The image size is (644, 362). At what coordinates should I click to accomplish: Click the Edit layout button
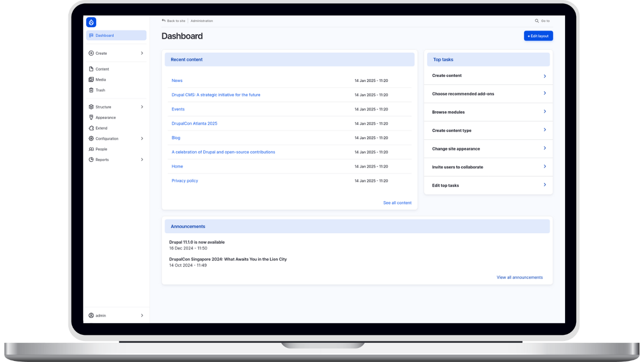pyautogui.click(x=538, y=36)
